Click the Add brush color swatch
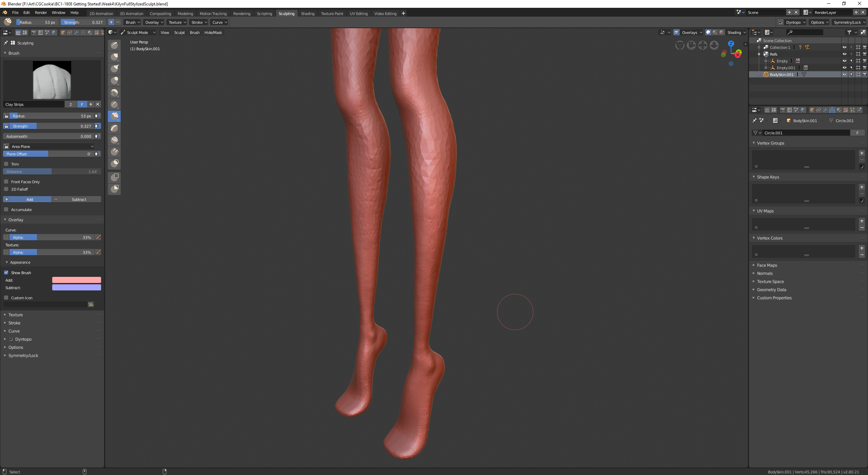Image resolution: width=868 pixels, height=475 pixels. pyautogui.click(x=76, y=280)
